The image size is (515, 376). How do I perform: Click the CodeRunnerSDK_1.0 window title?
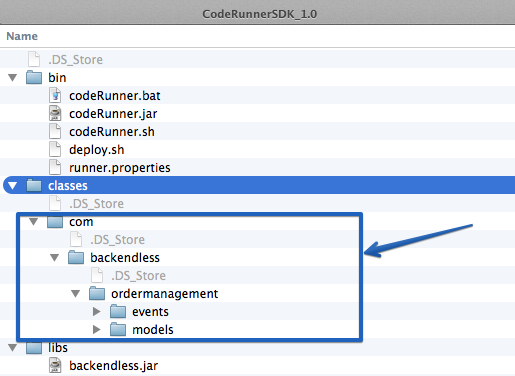[x=260, y=14]
